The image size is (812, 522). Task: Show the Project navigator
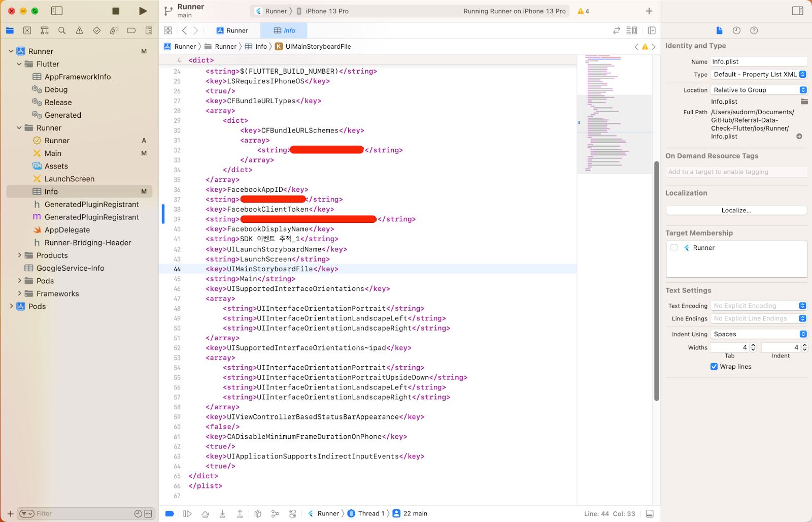point(10,30)
